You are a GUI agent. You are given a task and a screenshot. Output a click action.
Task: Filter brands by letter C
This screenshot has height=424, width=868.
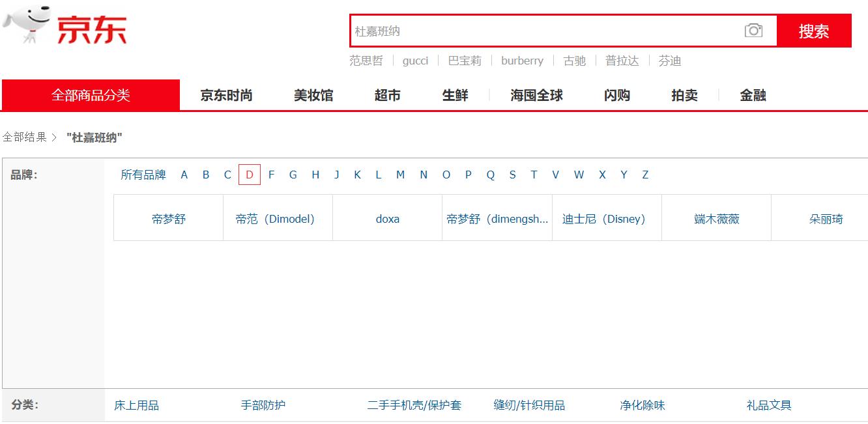(x=227, y=175)
